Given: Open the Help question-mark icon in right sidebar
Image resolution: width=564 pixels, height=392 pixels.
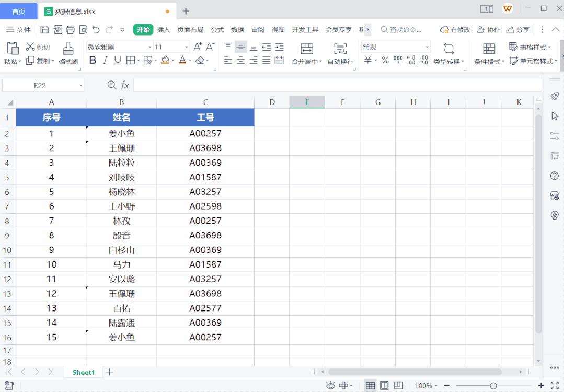Looking at the screenshot, I should click(554, 176).
